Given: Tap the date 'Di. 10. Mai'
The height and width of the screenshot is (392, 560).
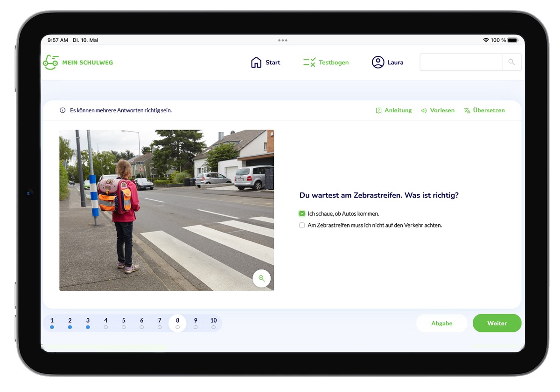Looking at the screenshot, I should 86,40.
